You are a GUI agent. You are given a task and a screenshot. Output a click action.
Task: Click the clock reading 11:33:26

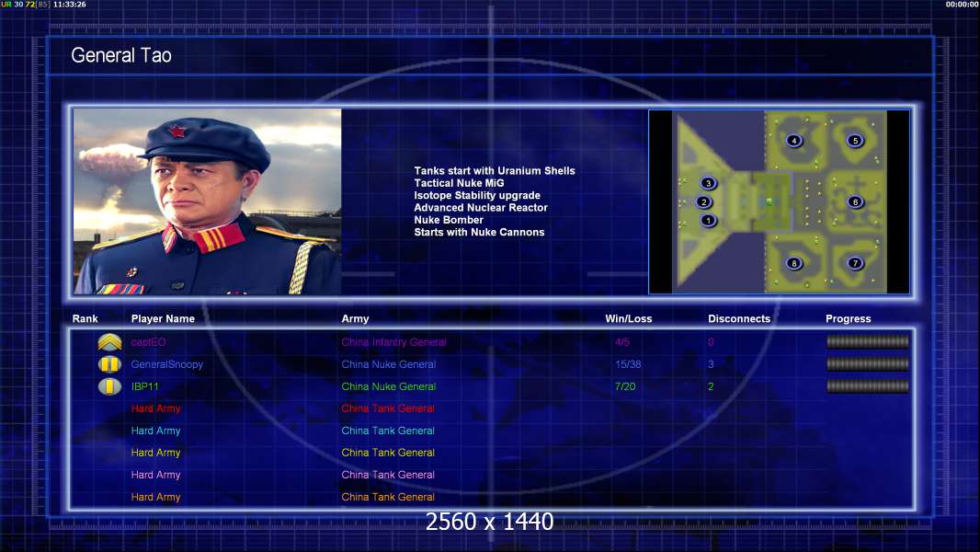click(x=69, y=5)
